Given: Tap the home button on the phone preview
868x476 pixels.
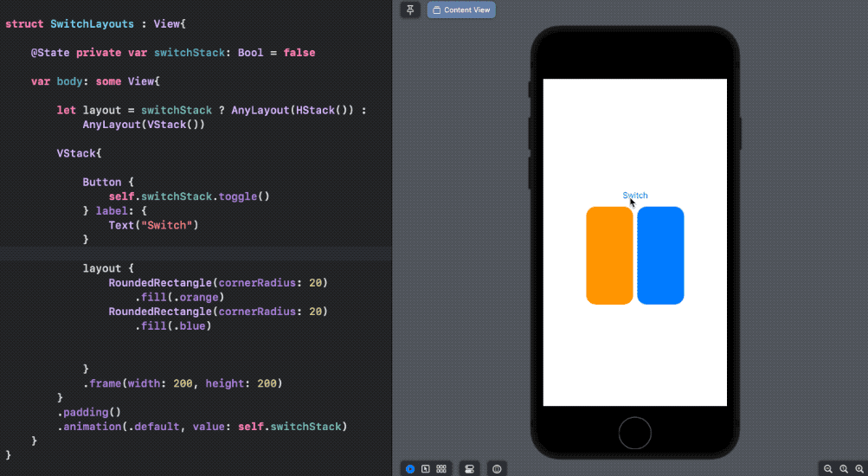Looking at the screenshot, I should click(634, 433).
